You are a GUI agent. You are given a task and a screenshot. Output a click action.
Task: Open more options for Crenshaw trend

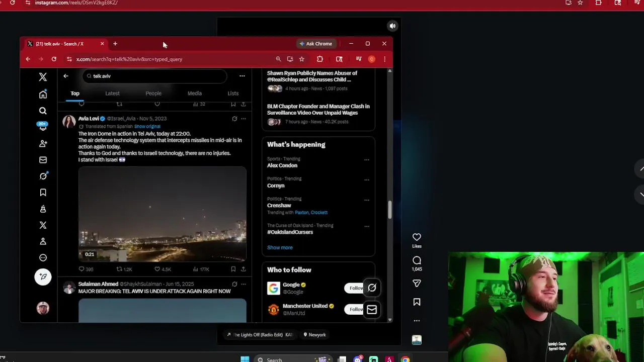click(367, 200)
